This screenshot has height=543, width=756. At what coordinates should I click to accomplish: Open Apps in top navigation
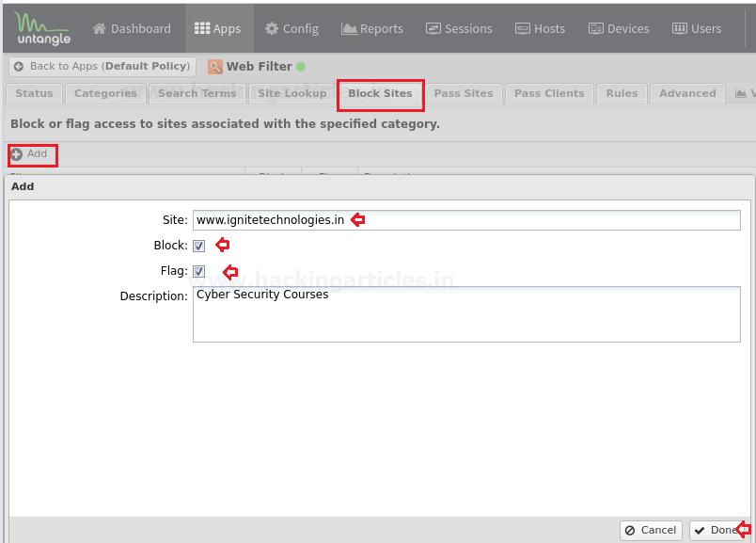coord(217,28)
